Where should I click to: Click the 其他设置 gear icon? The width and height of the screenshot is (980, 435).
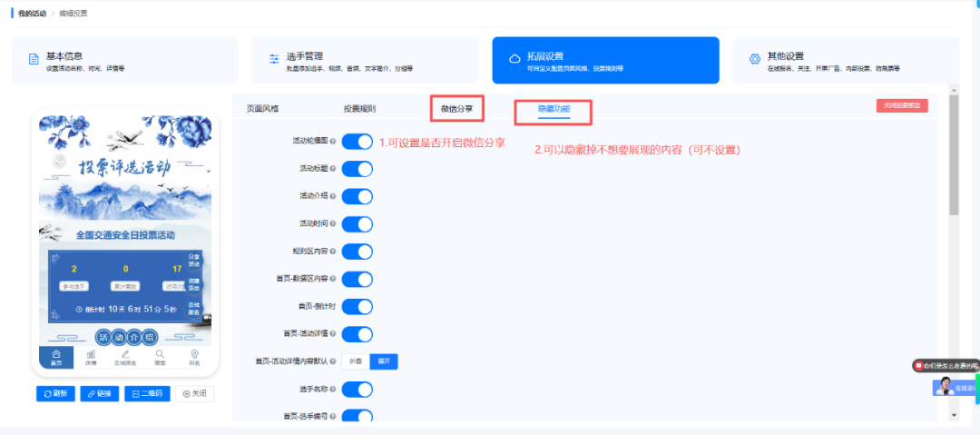755,59
